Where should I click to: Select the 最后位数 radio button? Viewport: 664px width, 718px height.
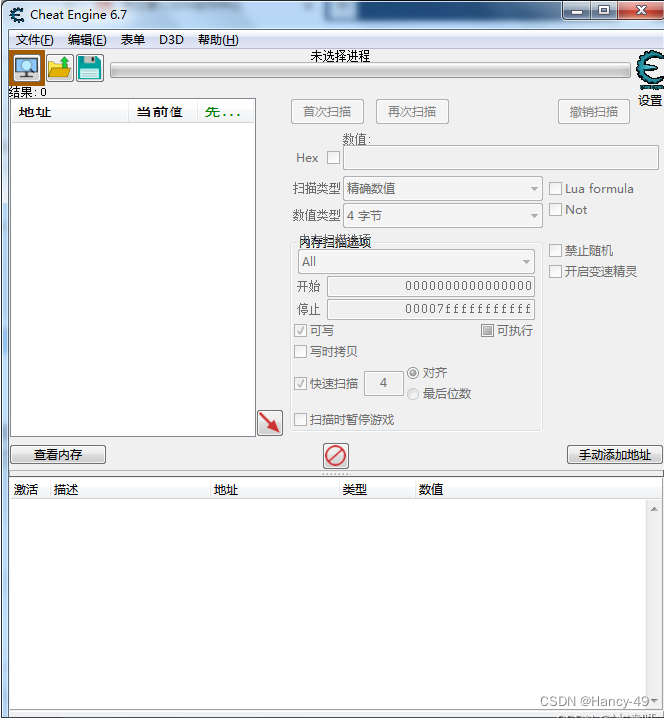[x=413, y=394]
